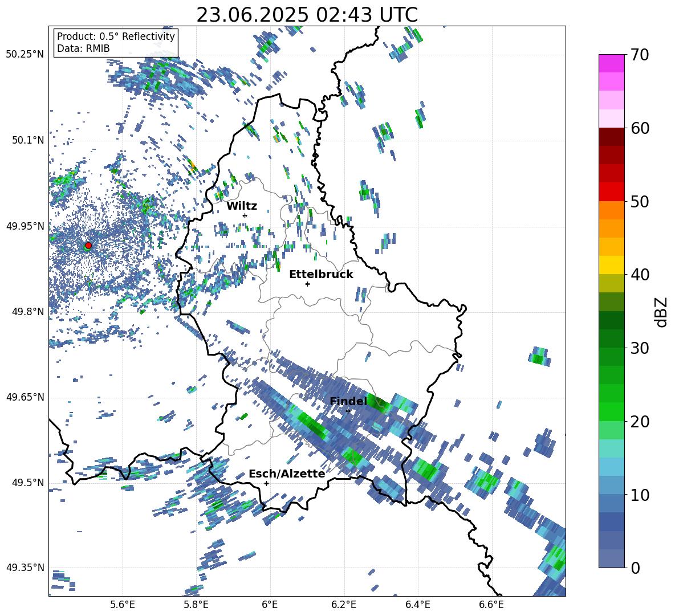Click the 30 tick label on colorbar

coord(639,348)
